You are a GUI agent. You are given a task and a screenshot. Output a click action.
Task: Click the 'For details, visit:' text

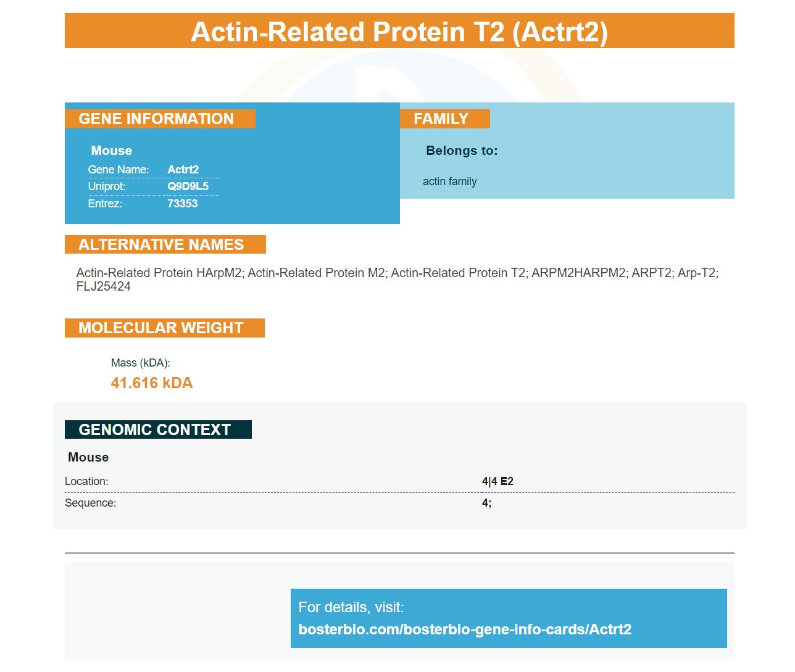pos(351,607)
